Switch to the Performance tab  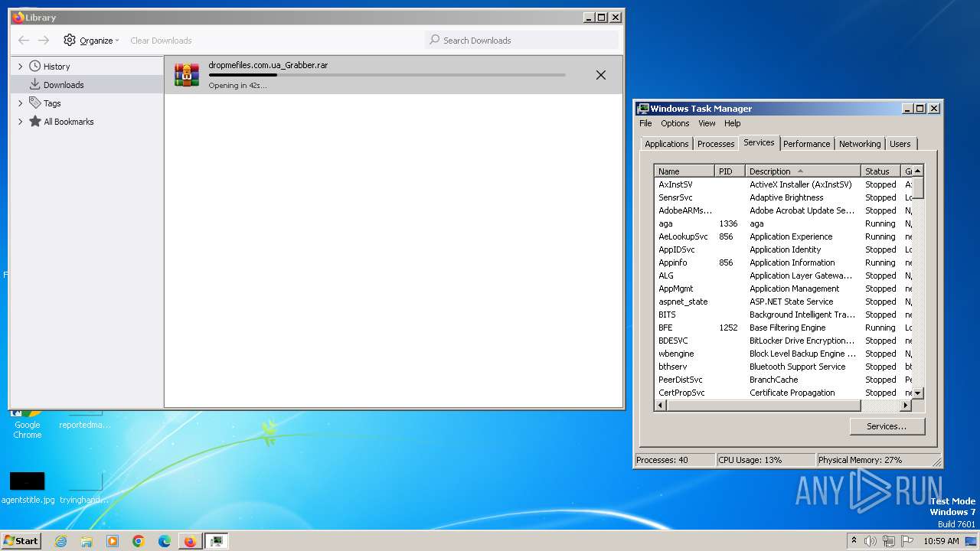806,144
